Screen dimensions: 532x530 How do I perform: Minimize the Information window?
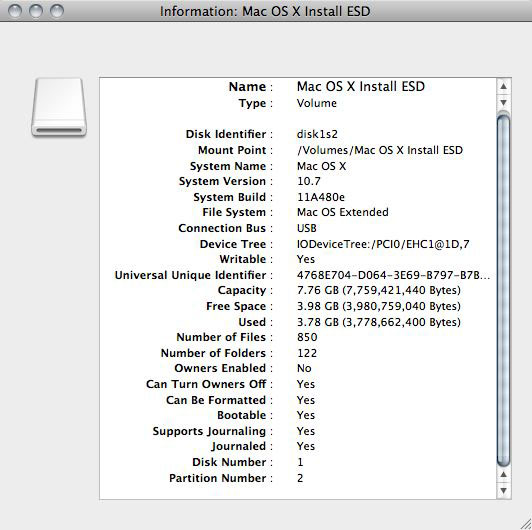[36, 11]
